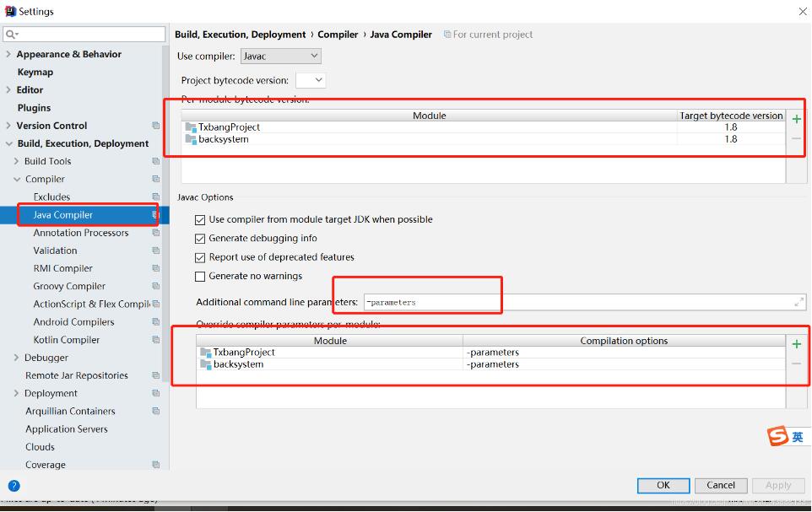Click the project-level icon beside Deployment
Screen dimensions: 812x512
tap(155, 393)
